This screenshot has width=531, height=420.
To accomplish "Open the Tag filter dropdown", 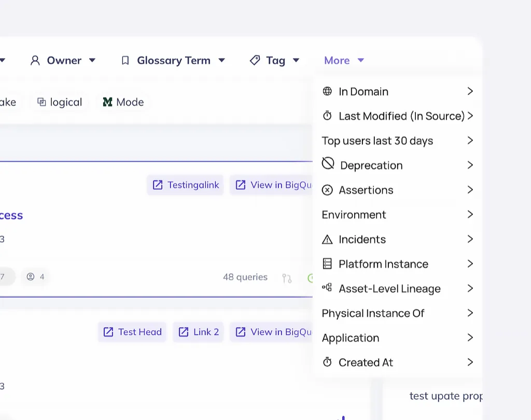I will click(275, 61).
